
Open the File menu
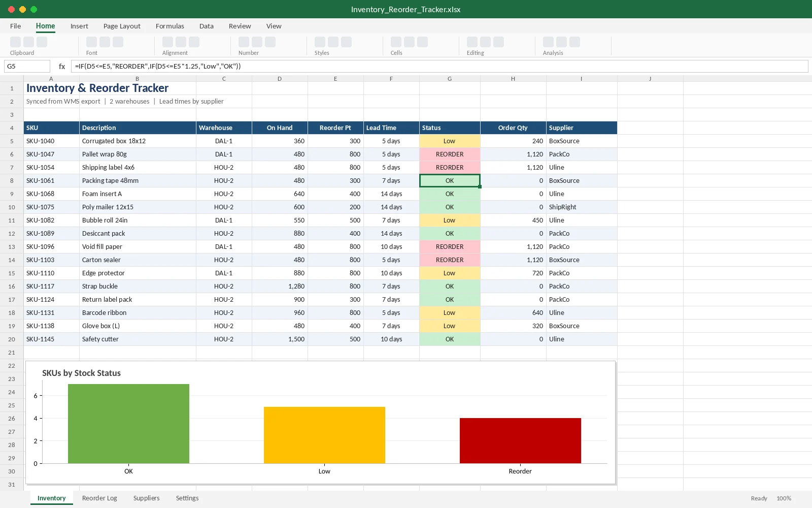(x=16, y=26)
